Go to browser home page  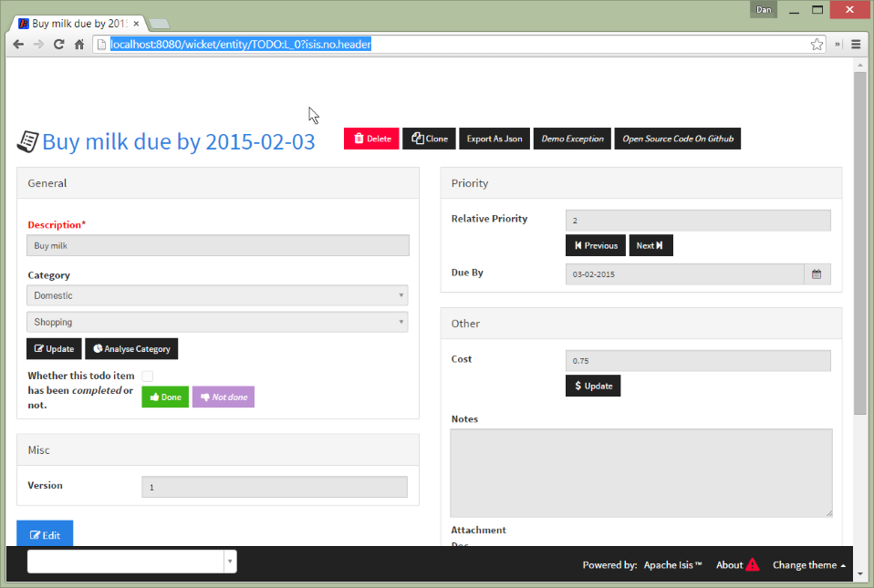(79, 44)
